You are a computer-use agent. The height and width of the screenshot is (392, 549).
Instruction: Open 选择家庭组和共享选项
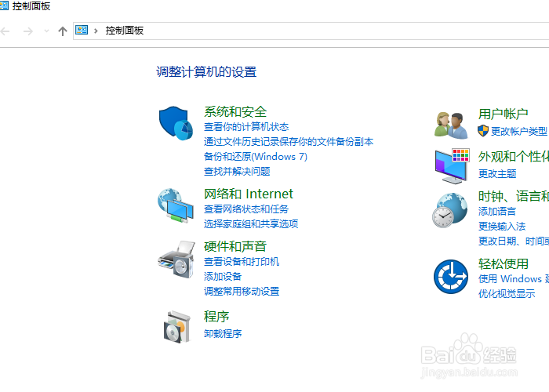click(x=251, y=223)
